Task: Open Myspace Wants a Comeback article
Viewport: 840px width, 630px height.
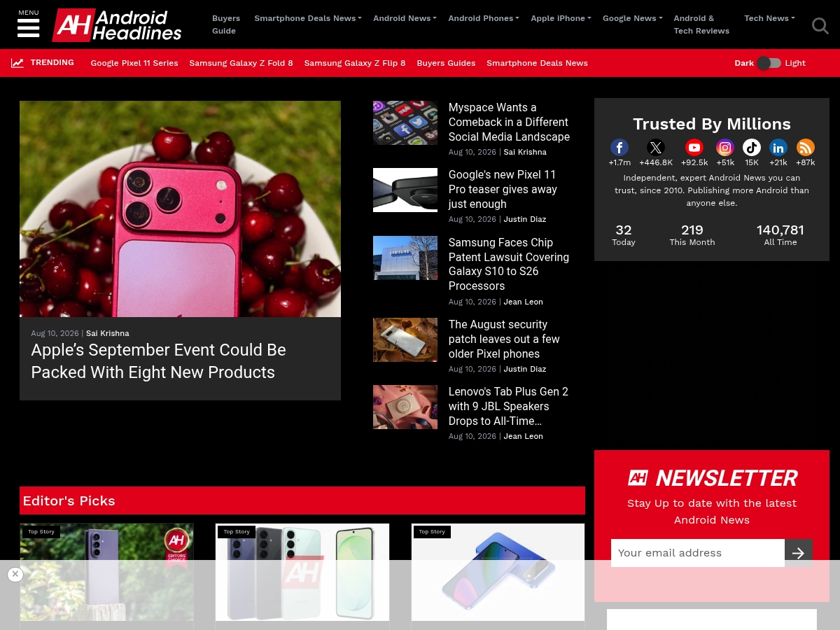Action: [x=509, y=122]
